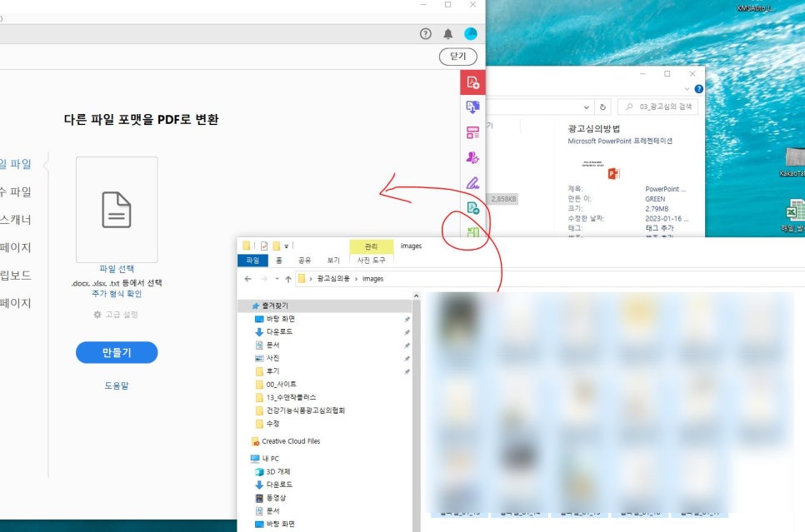Select the 관리 contextual tab header
This screenshot has width=805, height=532.
pyautogui.click(x=371, y=246)
